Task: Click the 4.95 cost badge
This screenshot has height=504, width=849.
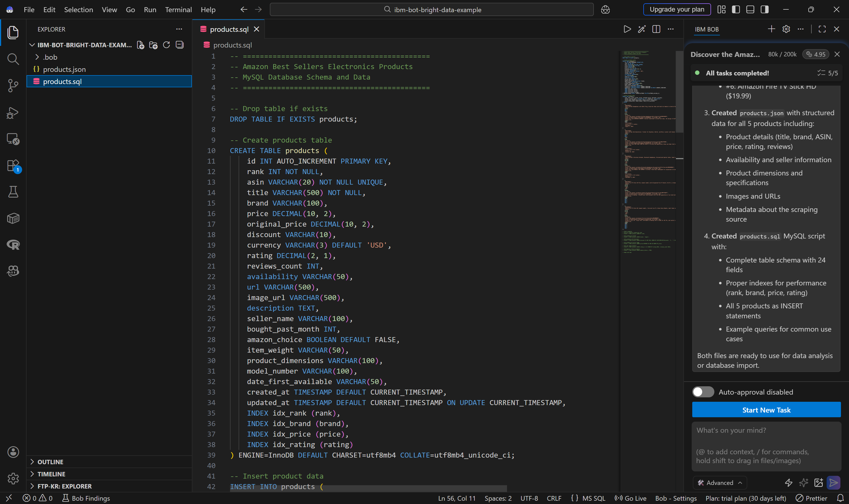Action: (x=816, y=54)
